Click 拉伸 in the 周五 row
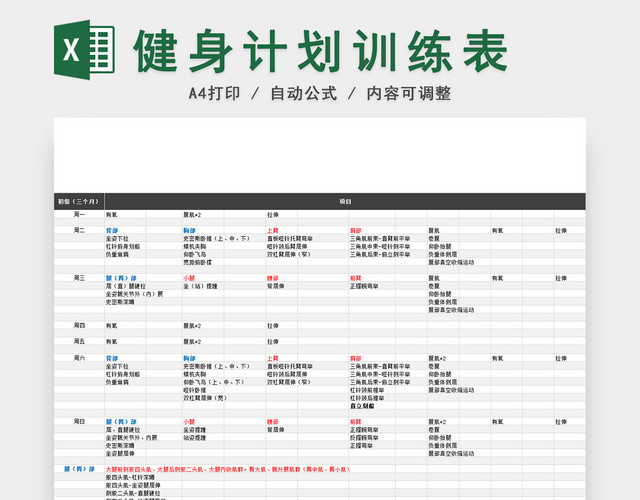Image resolution: width=640 pixels, height=500 pixels. (x=273, y=342)
